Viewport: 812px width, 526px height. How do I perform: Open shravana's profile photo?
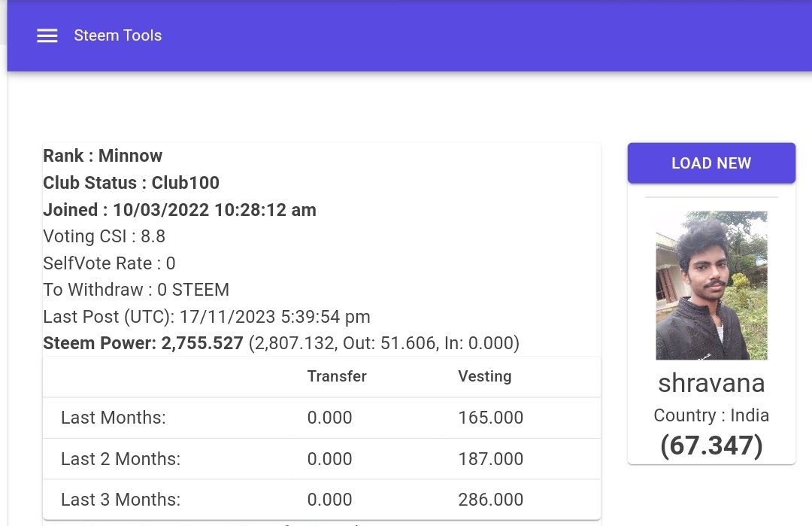[711, 285]
